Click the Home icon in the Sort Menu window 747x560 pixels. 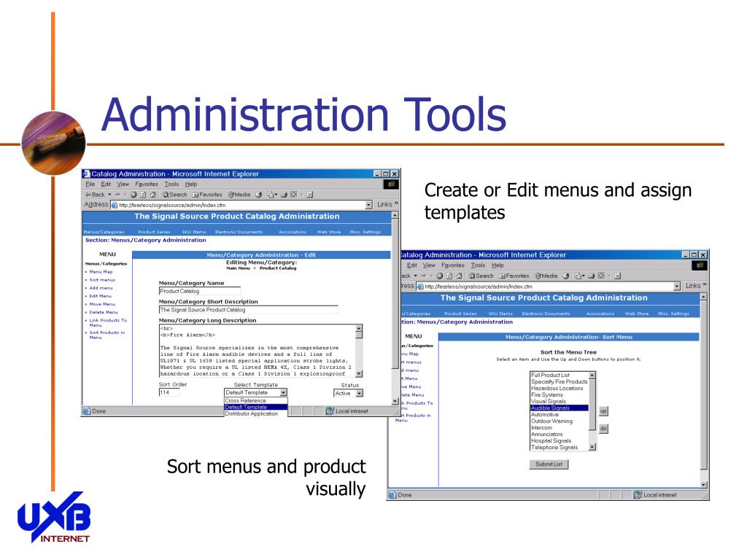click(x=460, y=276)
